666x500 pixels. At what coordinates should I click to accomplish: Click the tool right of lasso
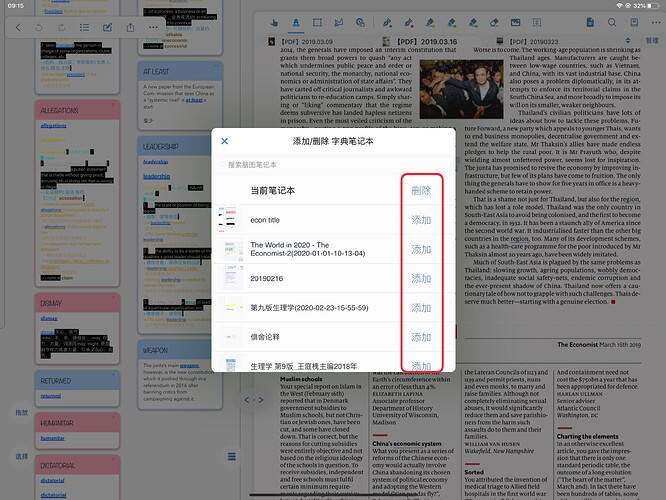pos(360,23)
